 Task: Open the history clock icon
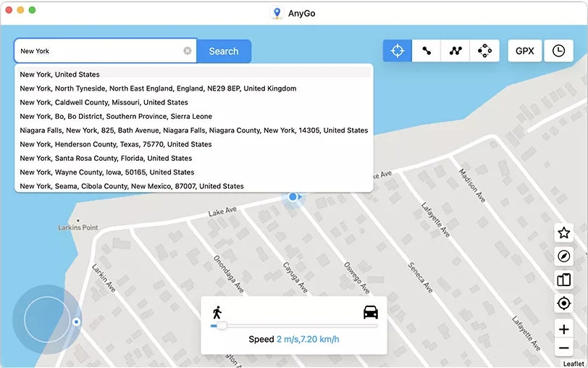(558, 51)
